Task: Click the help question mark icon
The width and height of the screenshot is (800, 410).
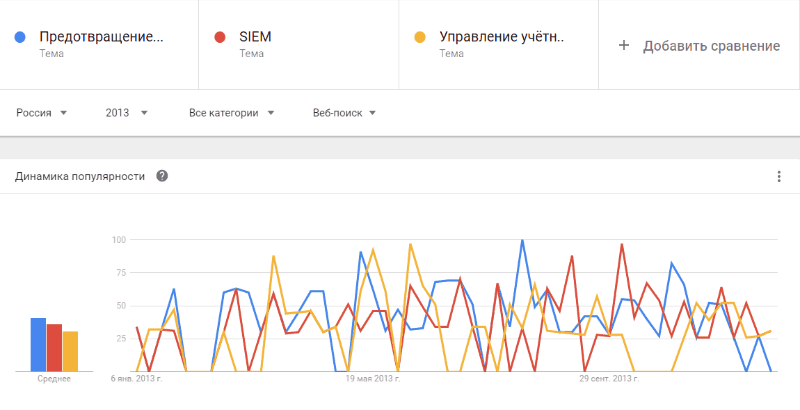Action: click(x=162, y=177)
